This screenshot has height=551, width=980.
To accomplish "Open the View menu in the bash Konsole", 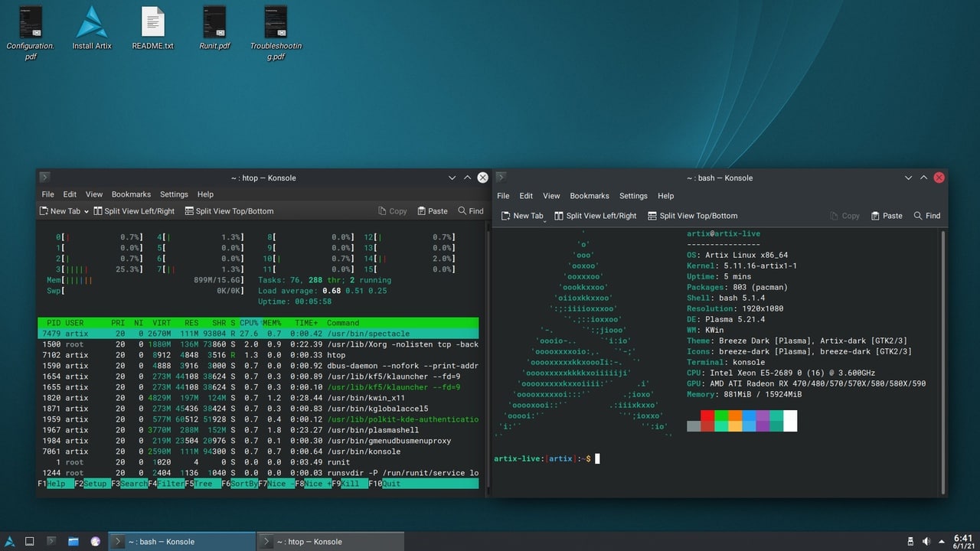I will (551, 196).
